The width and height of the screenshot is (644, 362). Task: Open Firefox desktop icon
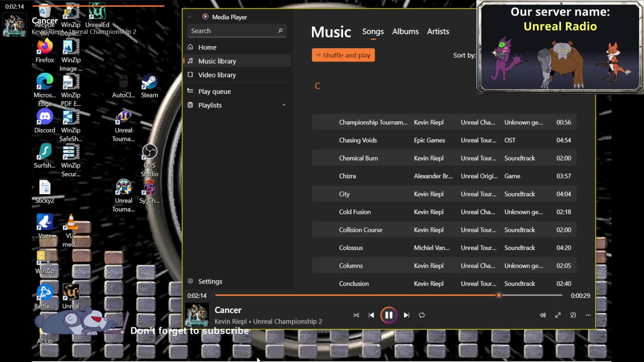pyautogui.click(x=45, y=51)
